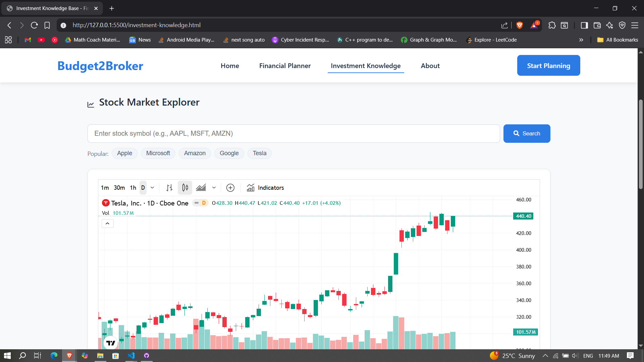The height and width of the screenshot is (362, 644).
Task: Click the 440.40 price label on the price axis
Action: click(523, 216)
